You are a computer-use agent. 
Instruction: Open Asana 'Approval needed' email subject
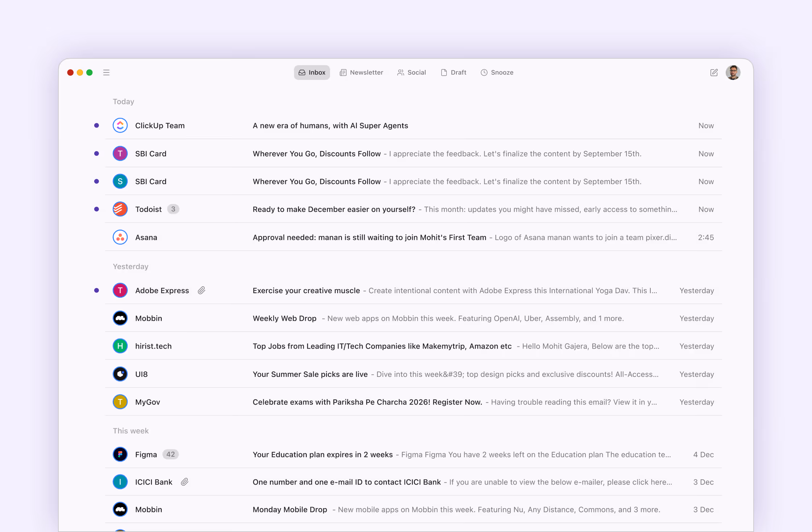[x=369, y=237]
